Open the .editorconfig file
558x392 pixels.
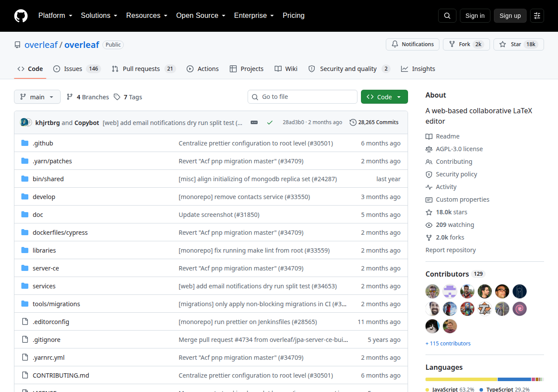click(x=51, y=322)
